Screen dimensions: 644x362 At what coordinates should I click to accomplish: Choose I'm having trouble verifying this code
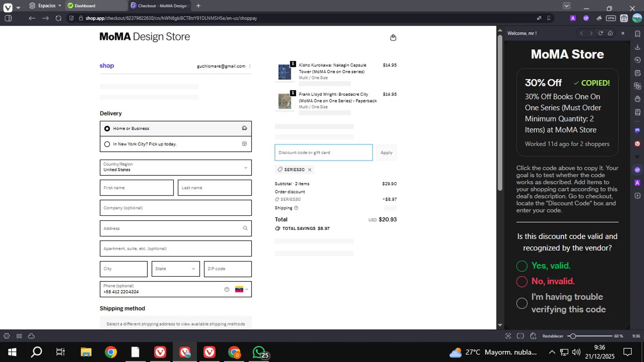tap(562, 303)
